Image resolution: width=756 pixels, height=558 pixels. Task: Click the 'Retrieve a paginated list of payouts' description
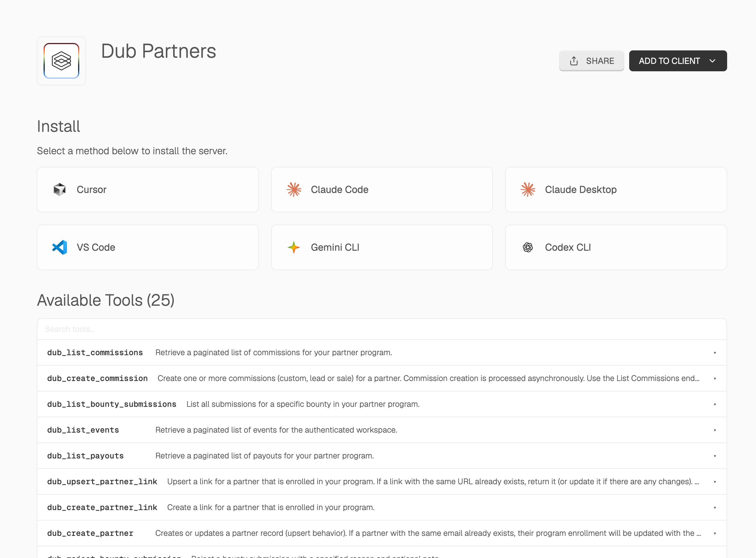point(264,456)
